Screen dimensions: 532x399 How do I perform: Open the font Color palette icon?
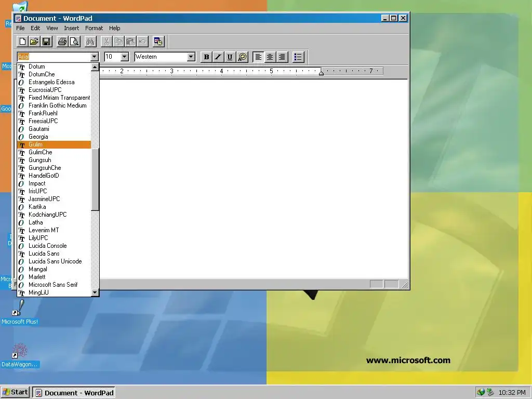[x=242, y=57]
